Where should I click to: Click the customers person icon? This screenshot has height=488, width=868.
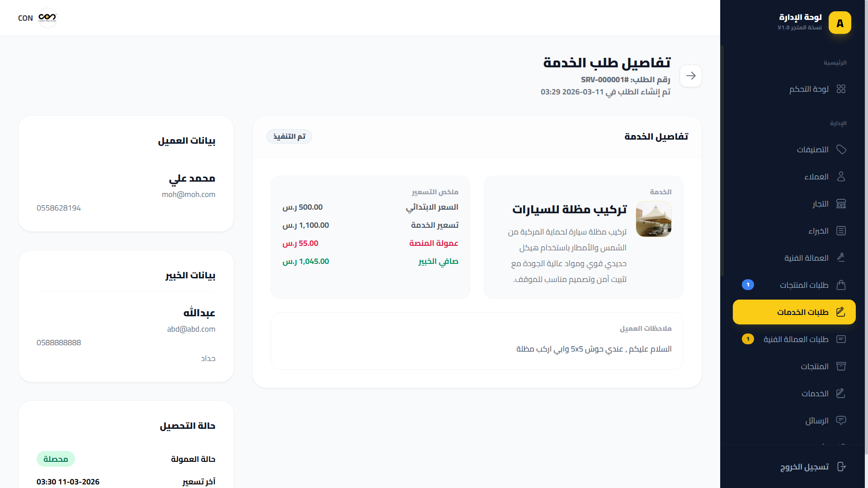(x=841, y=177)
